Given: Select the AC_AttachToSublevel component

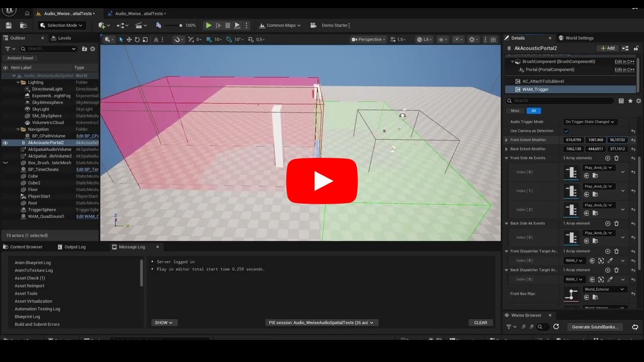Looking at the screenshot, I should tap(543, 81).
